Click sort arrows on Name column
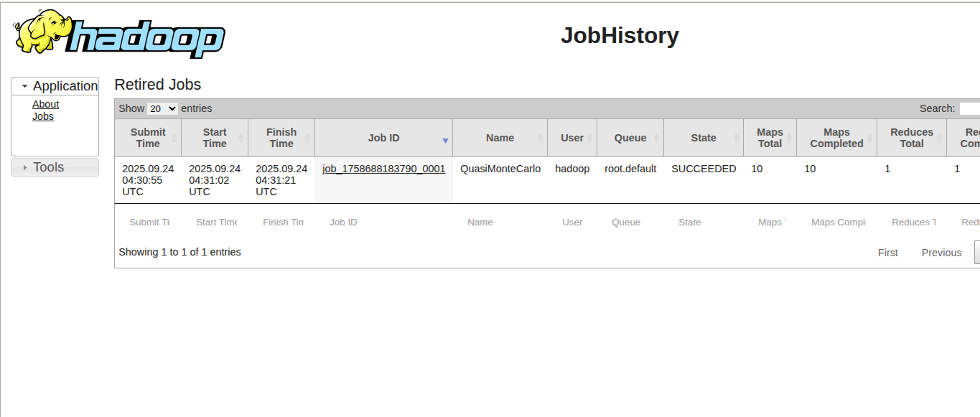 pos(540,138)
